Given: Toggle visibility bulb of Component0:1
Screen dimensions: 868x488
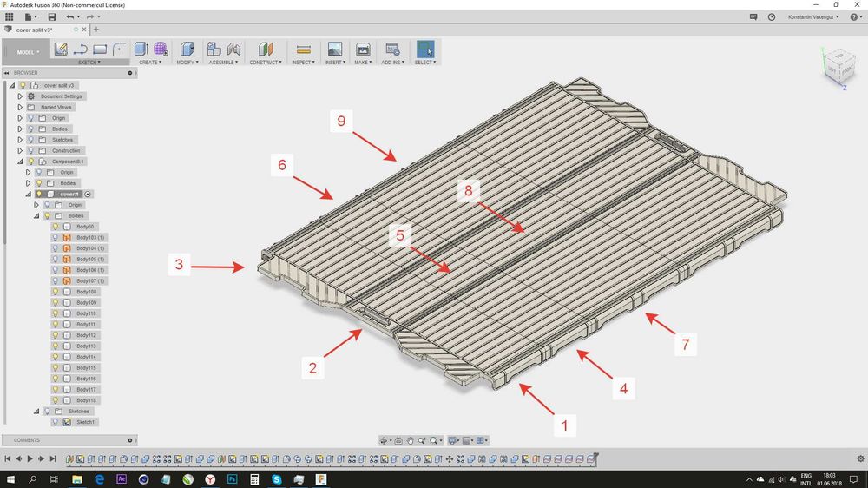Looking at the screenshot, I should click(x=31, y=162).
